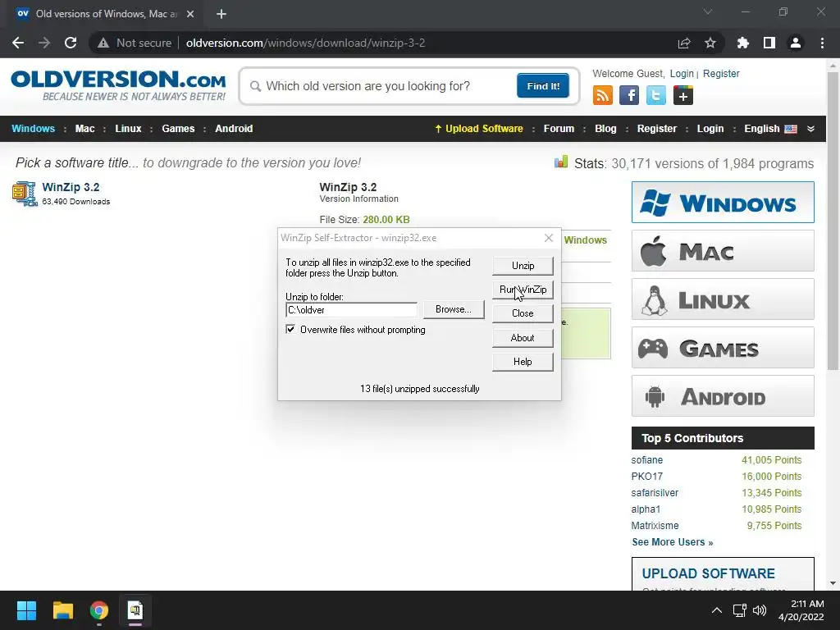Share this page icon in address bar

coord(684,43)
